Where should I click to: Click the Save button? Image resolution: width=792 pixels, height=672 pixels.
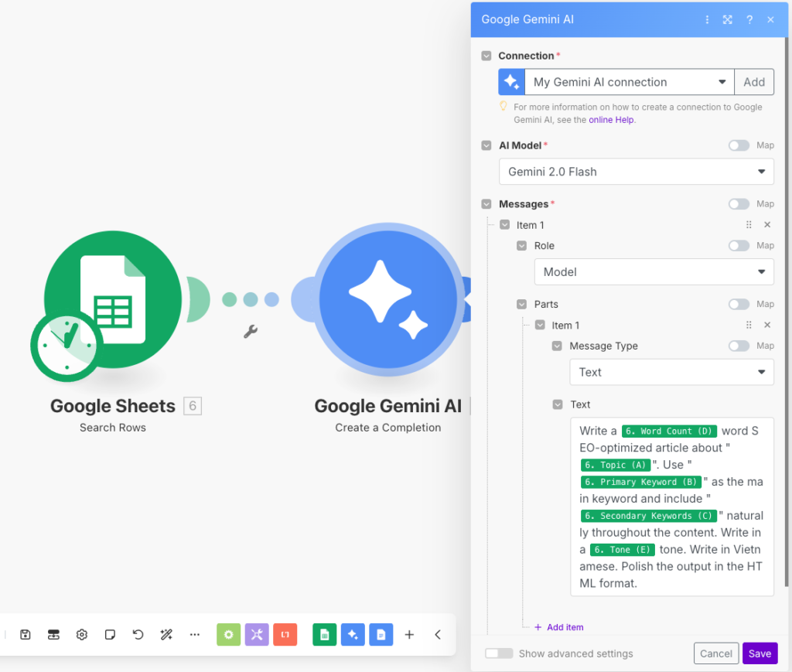(760, 653)
